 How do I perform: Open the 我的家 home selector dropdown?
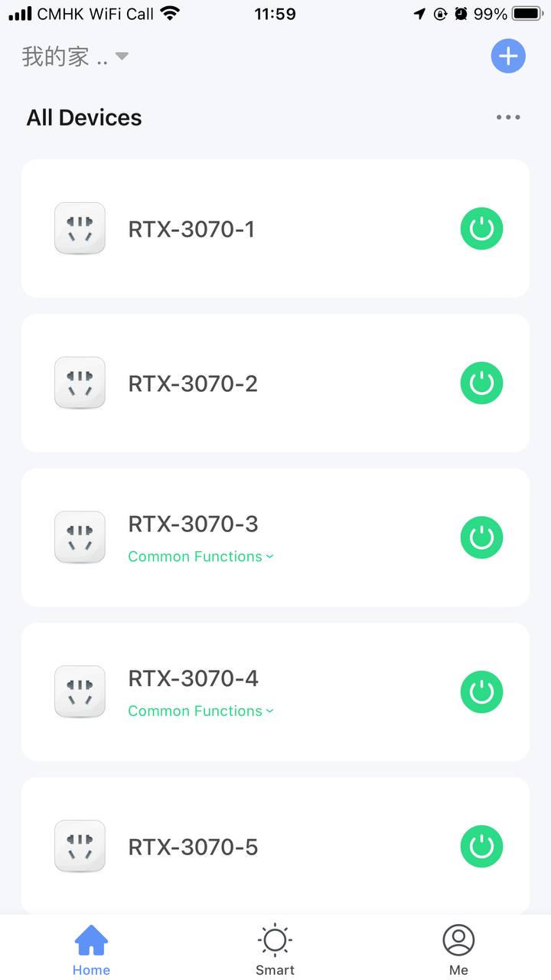point(75,57)
